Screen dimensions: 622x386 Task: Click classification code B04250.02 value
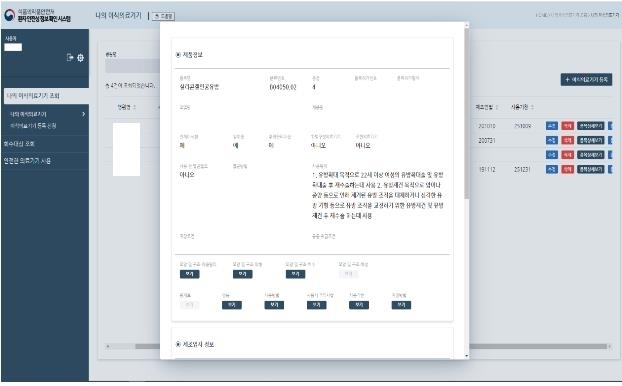click(283, 87)
